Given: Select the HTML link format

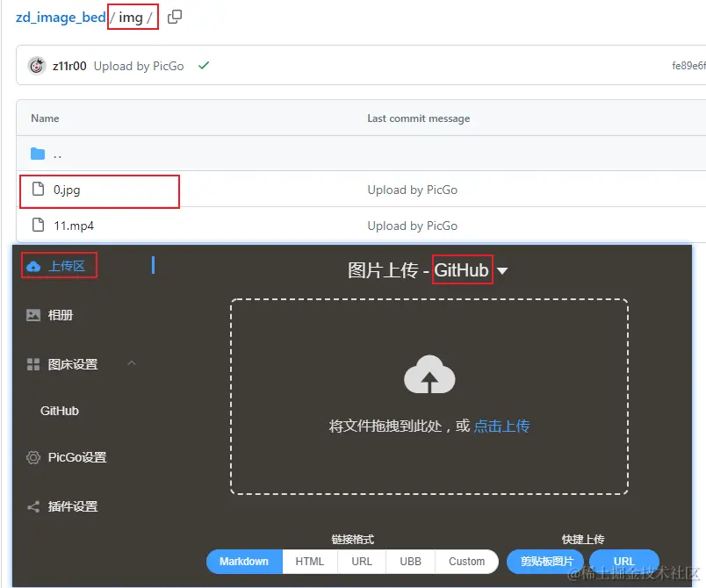Looking at the screenshot, I should point(310,562).
